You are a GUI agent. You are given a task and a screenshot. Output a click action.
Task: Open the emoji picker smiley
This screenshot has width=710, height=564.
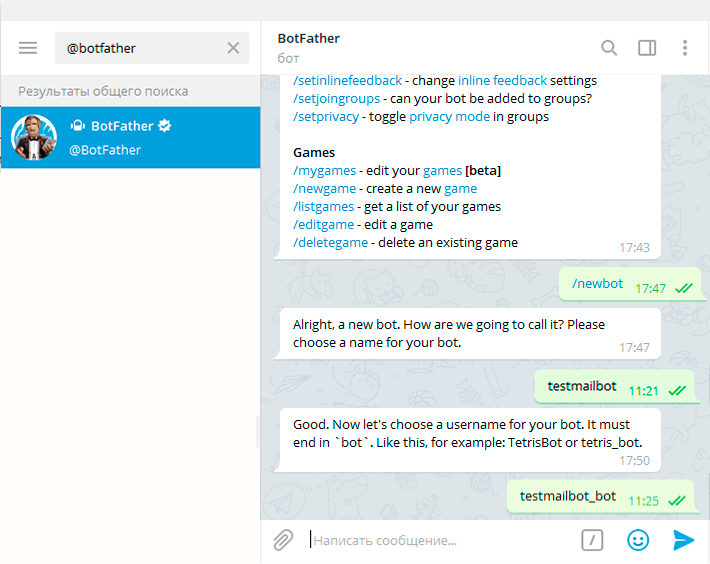(x=638, y=540)
